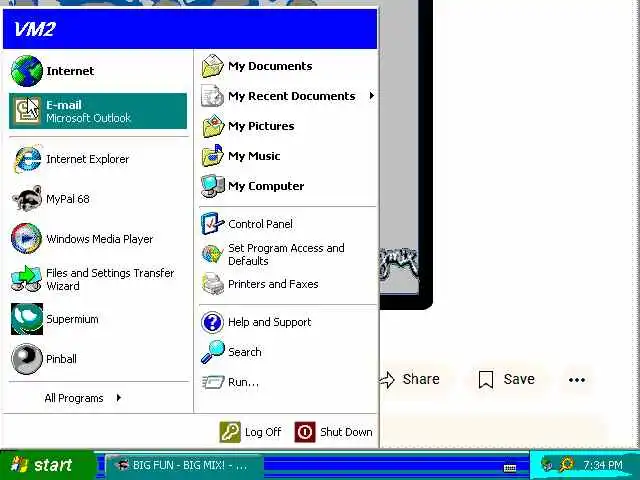
Task: Click the Help and Support question mark icon
Action: tap(212, 322)
